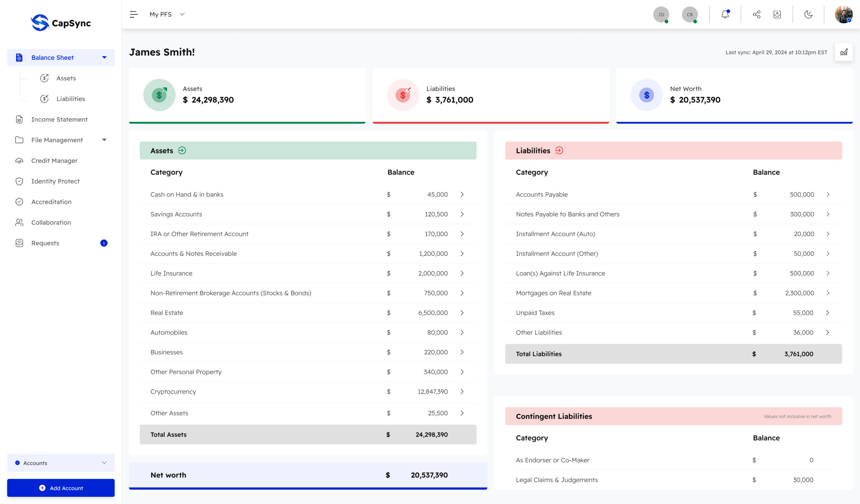Click the download icon in header

tap(777, 14)
